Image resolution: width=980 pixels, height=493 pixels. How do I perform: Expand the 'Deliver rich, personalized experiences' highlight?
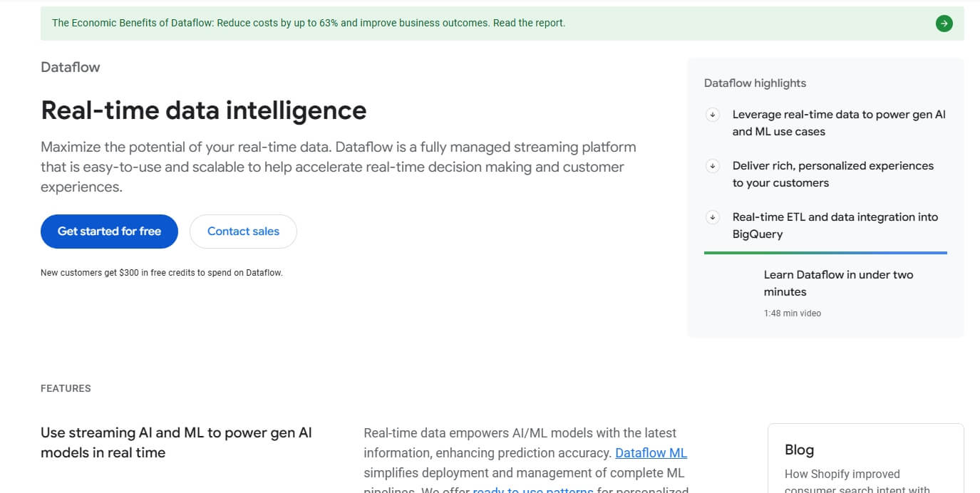coord(832,174)
